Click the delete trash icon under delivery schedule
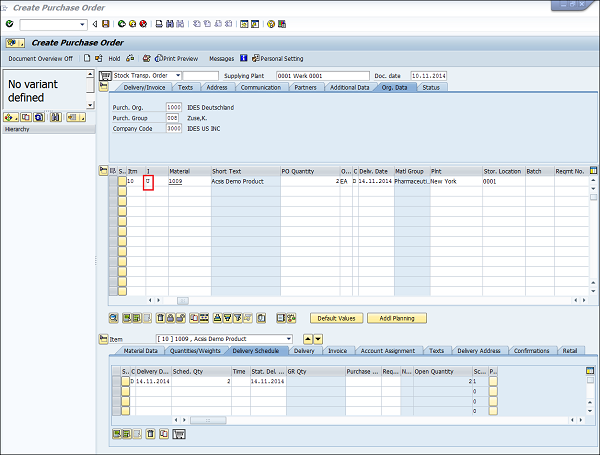Image resolution: width=600 pixels, height=456 pixels. click(x=150, y=434)
